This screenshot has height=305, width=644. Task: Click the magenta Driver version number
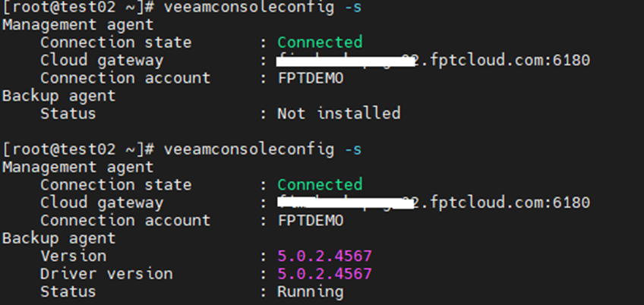tap(325, 274)
